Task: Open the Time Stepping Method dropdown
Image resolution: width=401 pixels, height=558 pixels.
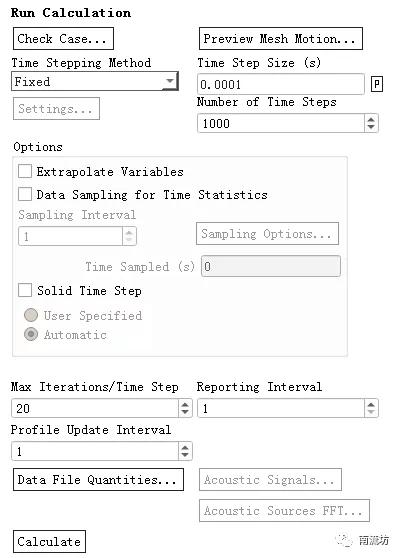Action: (x=95, y=81)
